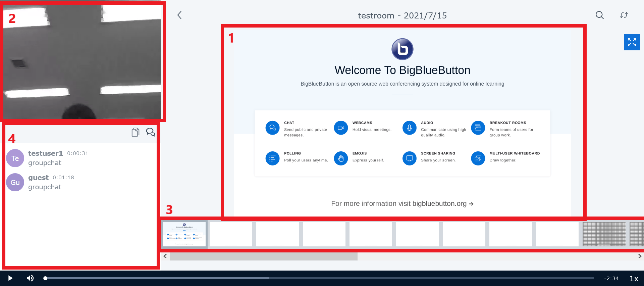Viewport: 644px width, 286px height.
Task: Select the ninth slide thumbnail
Action: point(557,234)
